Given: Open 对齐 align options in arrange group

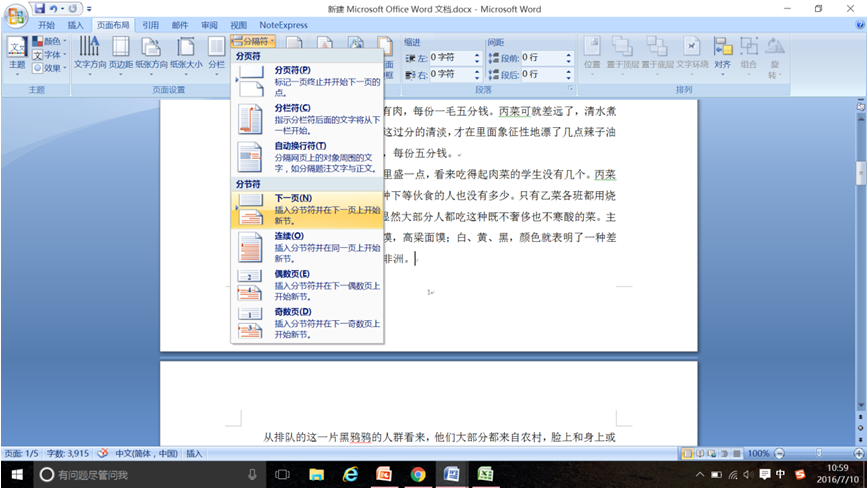Looking at the screenshot, I should click(x=722, y=57).
